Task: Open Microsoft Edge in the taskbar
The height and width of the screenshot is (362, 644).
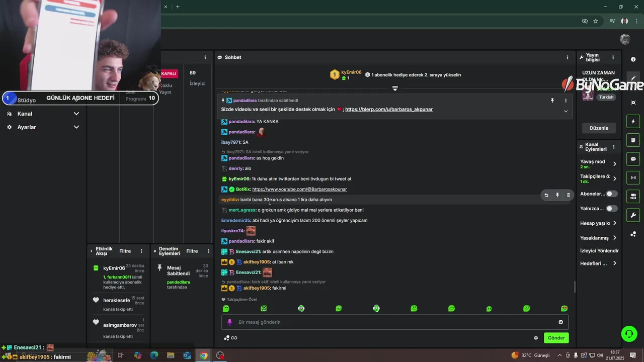Action: 154,355
